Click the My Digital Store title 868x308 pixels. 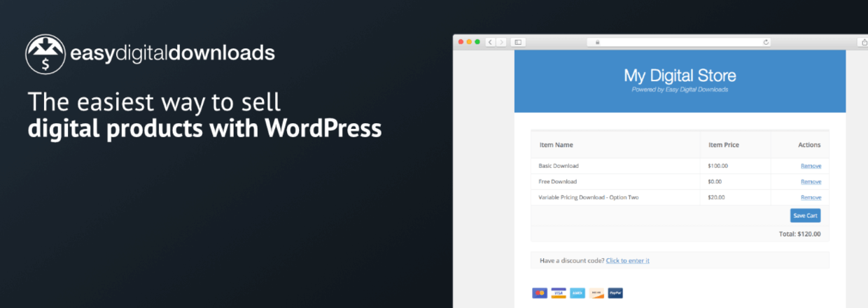[680, 75]
